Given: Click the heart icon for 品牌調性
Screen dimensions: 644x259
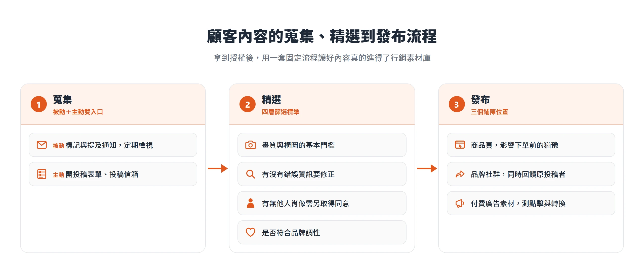Looking at the screenshot, I should [251, 232].
